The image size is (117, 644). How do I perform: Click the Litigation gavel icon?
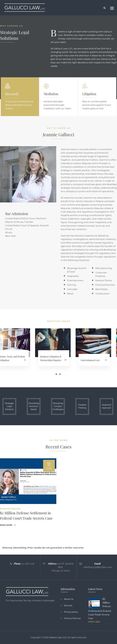point(85,86)
